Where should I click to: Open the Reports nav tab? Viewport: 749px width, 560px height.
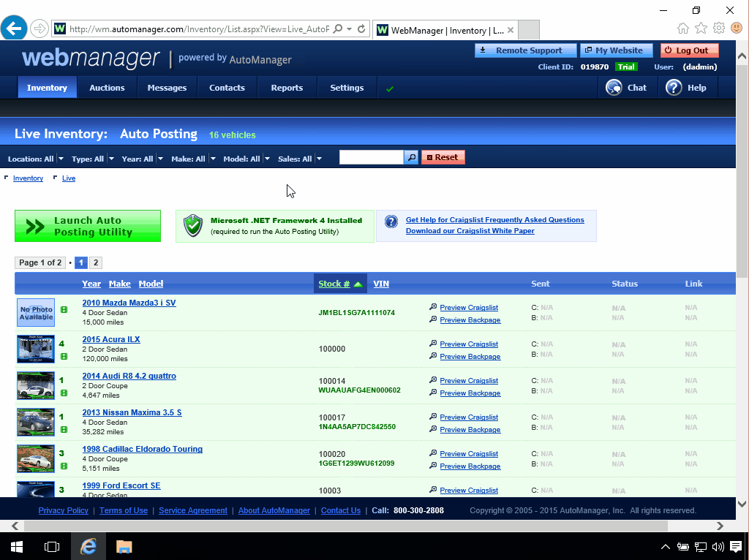click(287, 88)
